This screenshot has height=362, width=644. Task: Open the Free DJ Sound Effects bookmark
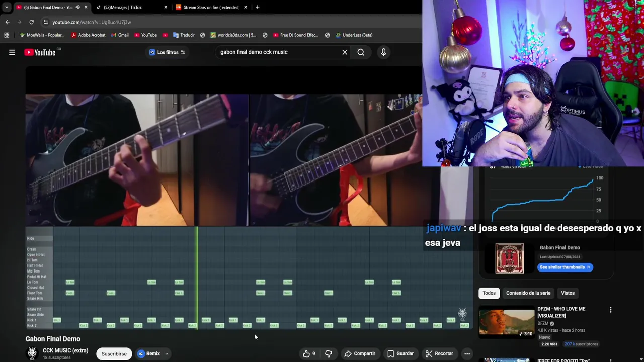coord(296,35)
